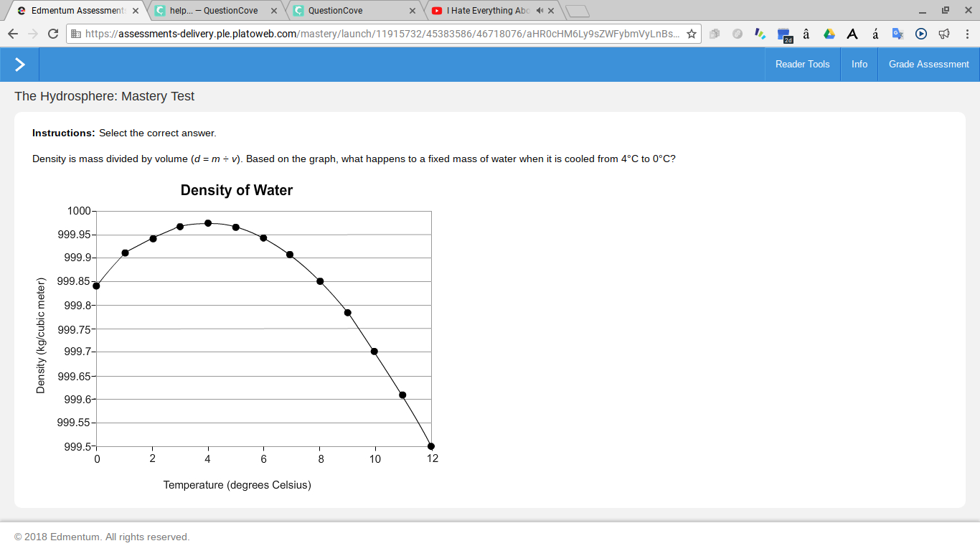Click the address bar URL

(x=382, y=34)
